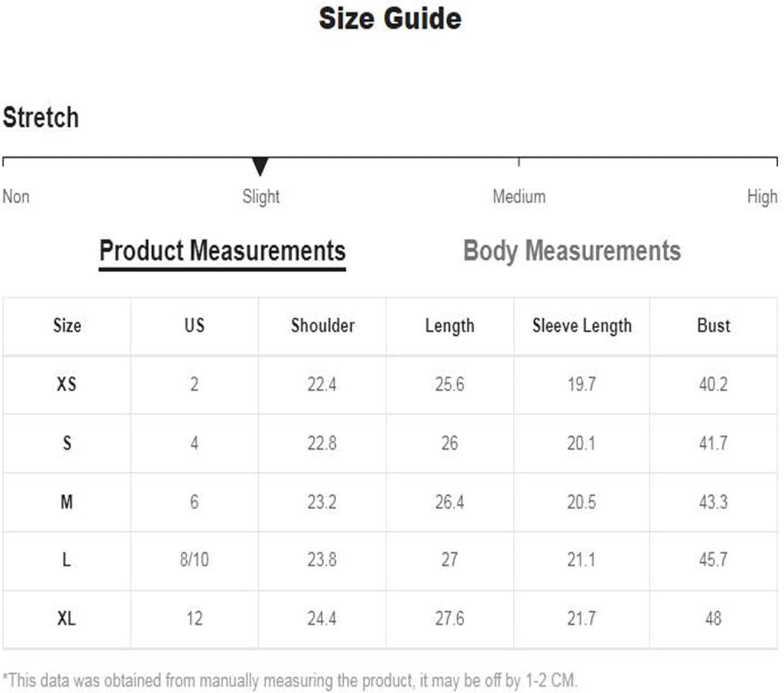Click the stretch slider triangle marker
The image size is (784, 693).
[259, 166]
